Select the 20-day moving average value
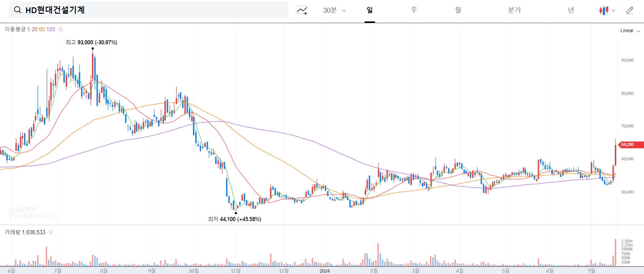The image size is (644, 274). pos(35,29)
